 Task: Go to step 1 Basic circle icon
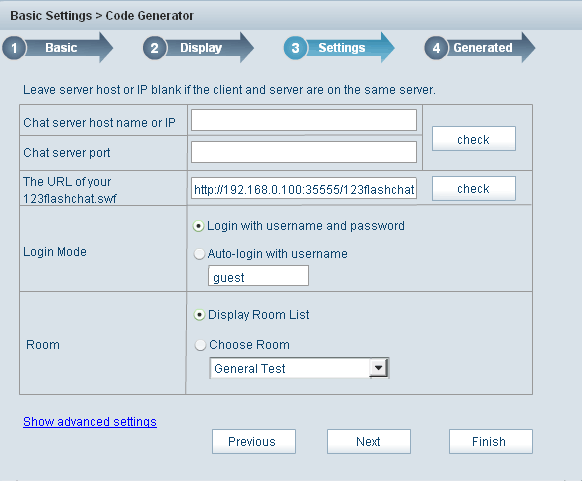coord(14,48)
